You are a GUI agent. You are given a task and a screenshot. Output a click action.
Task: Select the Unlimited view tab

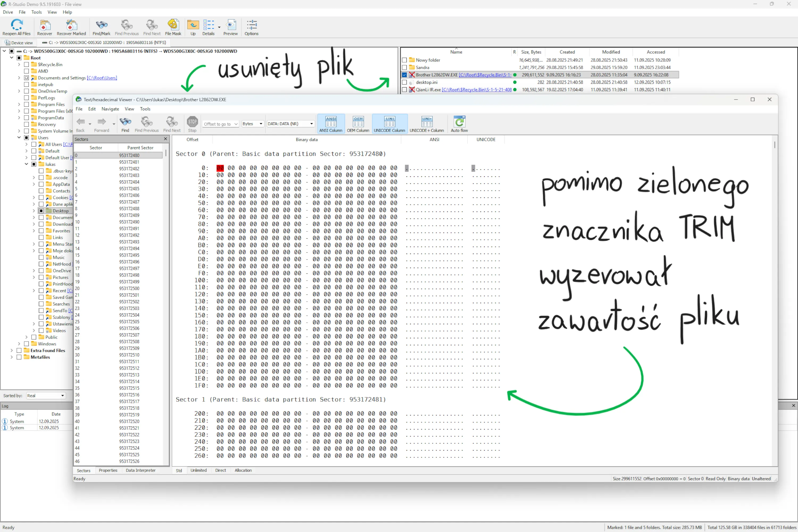click(198, 470)
